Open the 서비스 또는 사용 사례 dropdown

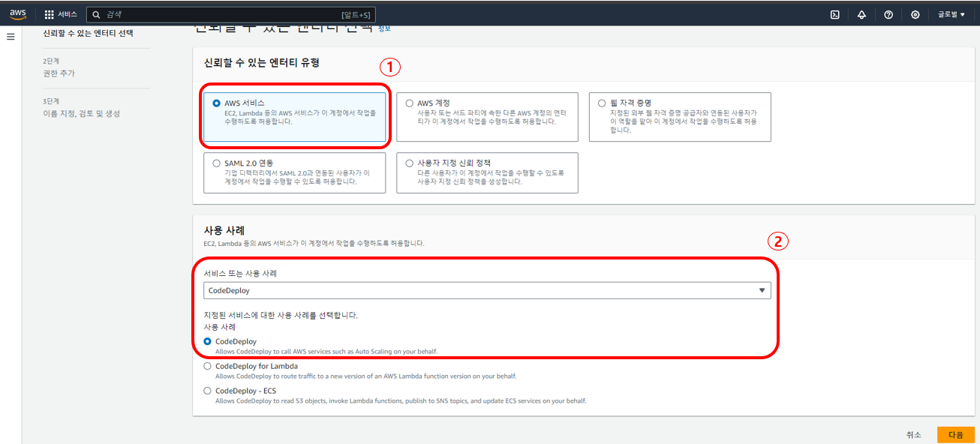point(487,290)
